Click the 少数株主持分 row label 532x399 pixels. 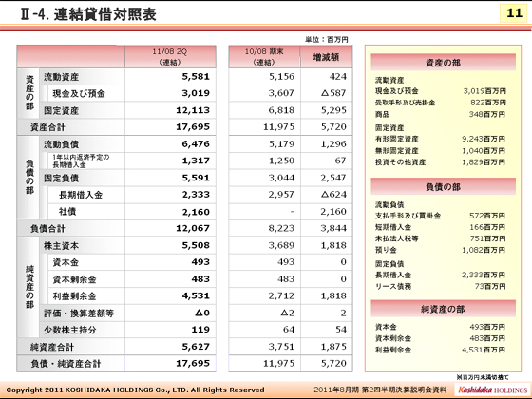click(70, 330)
